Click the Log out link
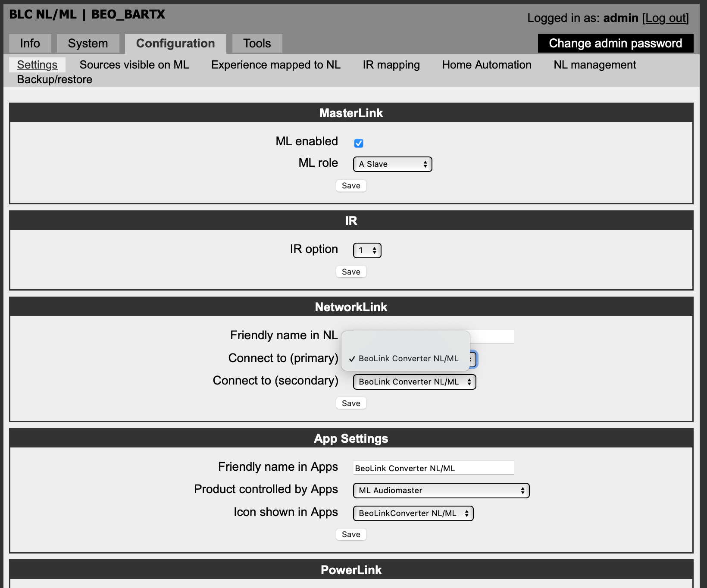707x588 pixels. point(665,18)
